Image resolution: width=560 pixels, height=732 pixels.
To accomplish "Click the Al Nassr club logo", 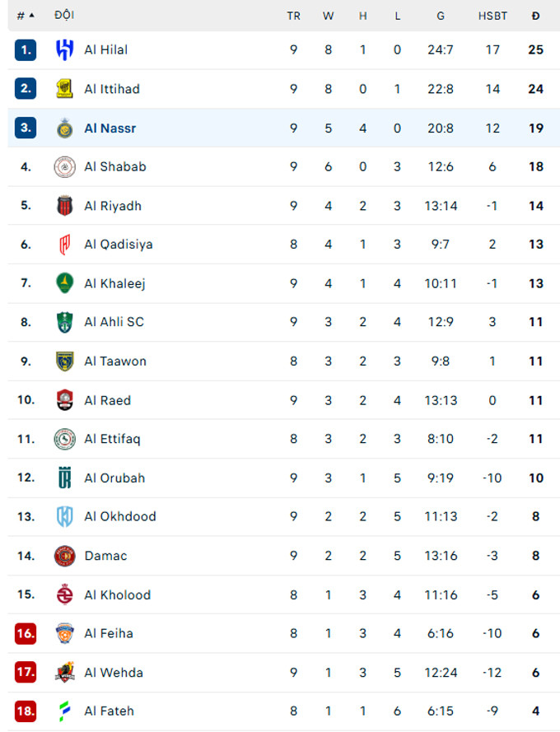I will point(64,128).
